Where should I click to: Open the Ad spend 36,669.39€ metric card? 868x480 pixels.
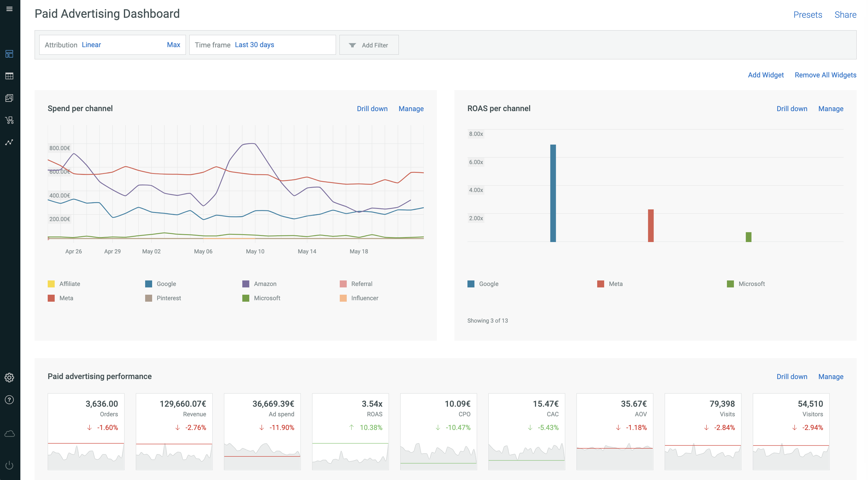262,431
